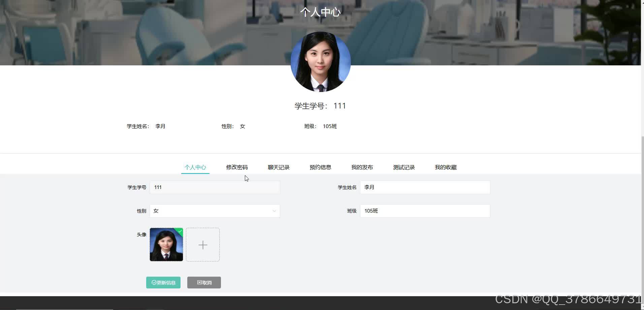Switch to the 测试记录 tab

click(404, 167)
